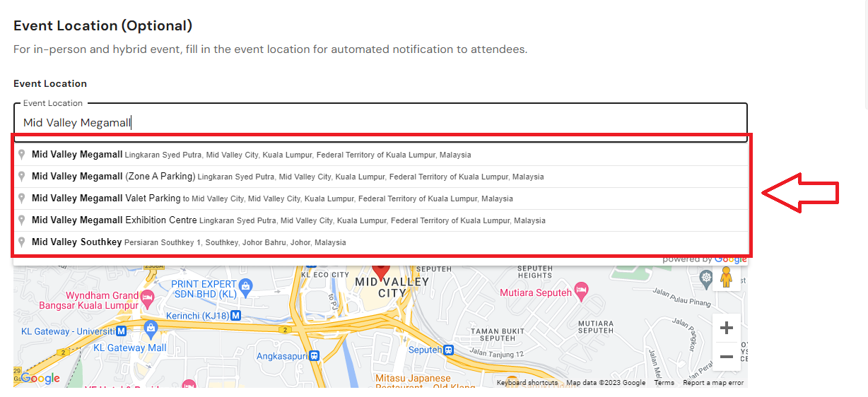The image size is (868, 397).
Task: Click the Mutiara Seputeh hotel pin
Action: (x=581, y=290)
